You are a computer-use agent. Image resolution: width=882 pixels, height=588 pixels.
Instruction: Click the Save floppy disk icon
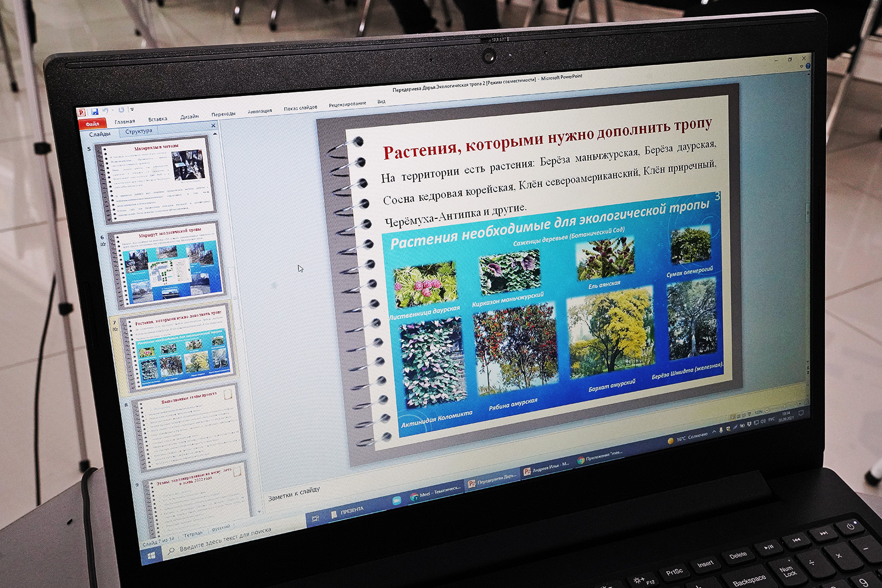(95, 112)
